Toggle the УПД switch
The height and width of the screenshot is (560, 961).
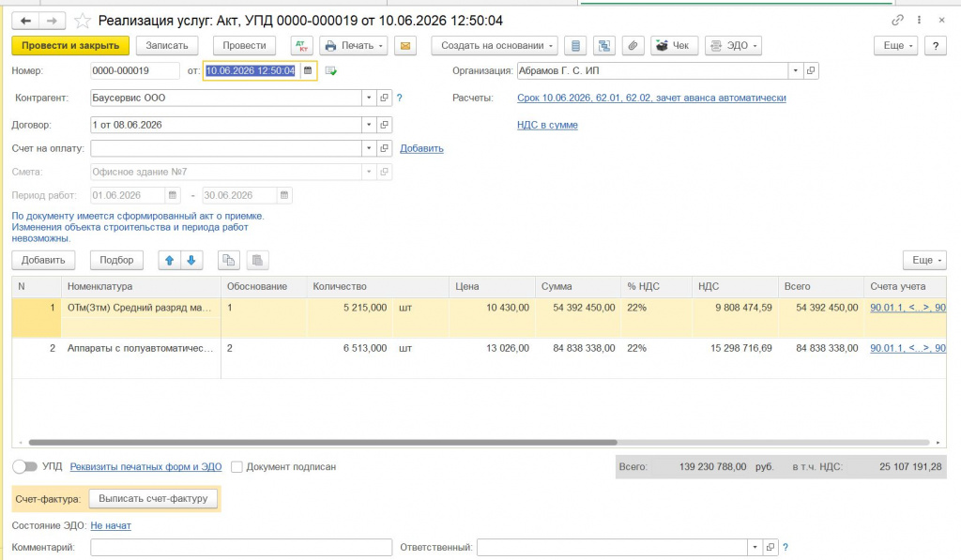[24, 467]
